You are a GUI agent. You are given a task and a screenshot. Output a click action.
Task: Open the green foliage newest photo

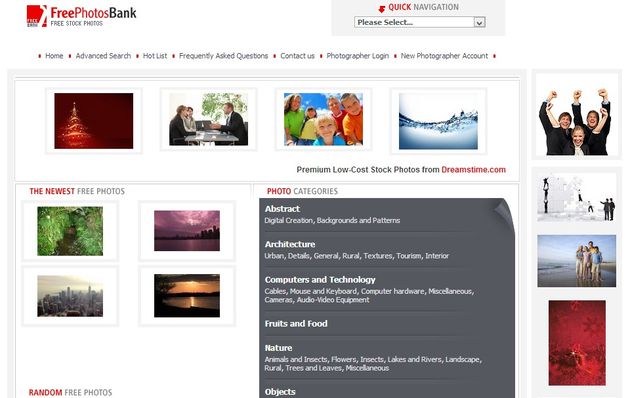pyautogui.click(x=70, y=231)
